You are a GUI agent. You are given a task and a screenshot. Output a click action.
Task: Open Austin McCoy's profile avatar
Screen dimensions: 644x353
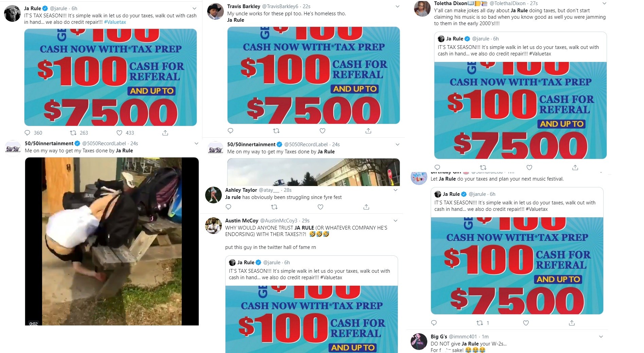pos(214,226)
